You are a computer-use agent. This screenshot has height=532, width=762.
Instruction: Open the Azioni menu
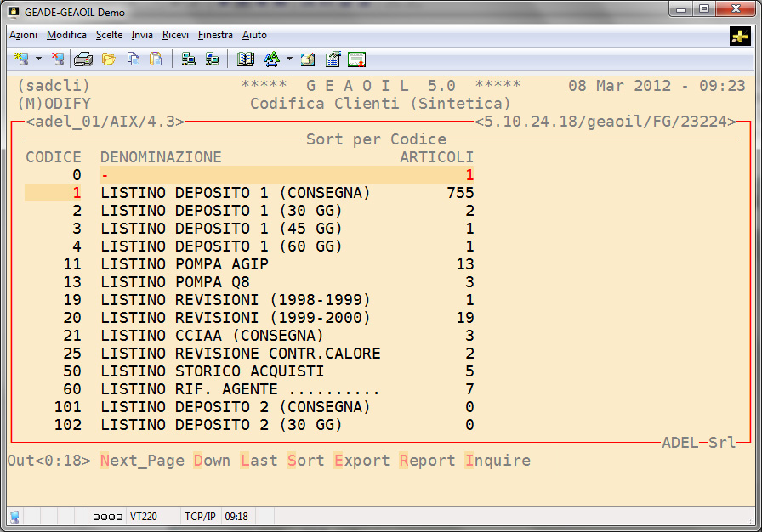click(23, 35)
